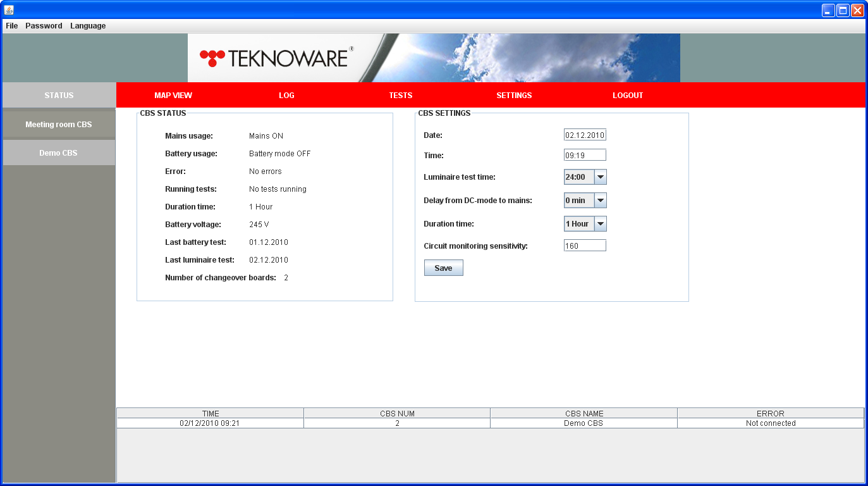
Task: Open the Password menu
Action: (x=44, y=26)
